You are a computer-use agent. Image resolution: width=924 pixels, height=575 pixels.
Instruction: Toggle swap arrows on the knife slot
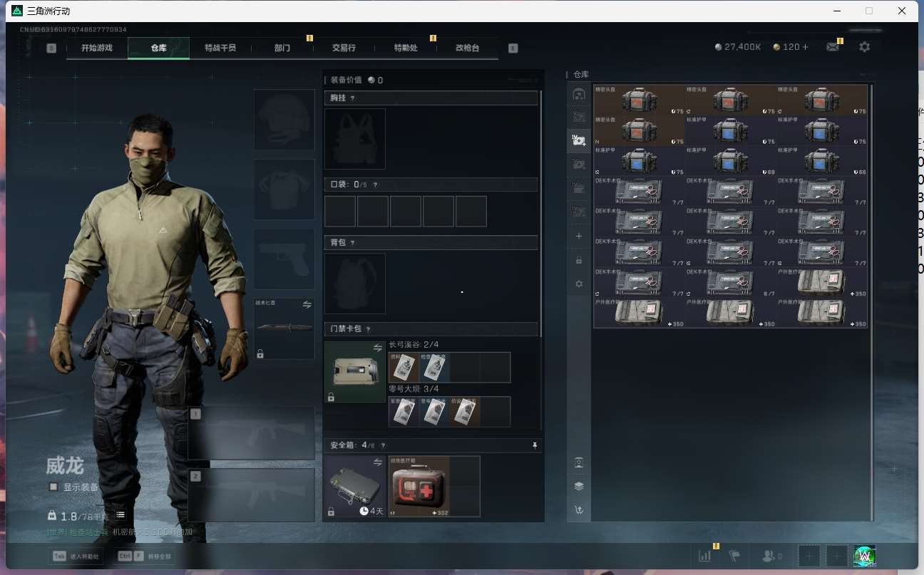tap(307, 304)
